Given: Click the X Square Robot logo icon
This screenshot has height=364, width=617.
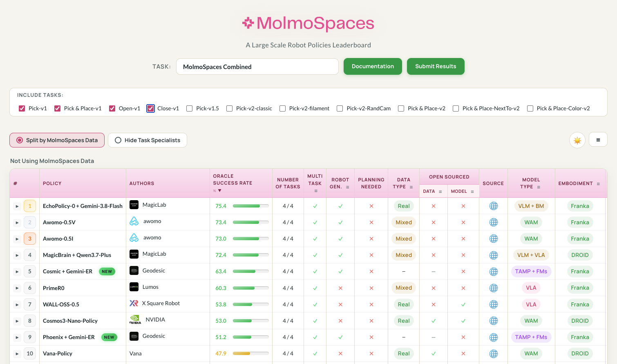Looking at the screenshot, I should [x=134, y=303].
